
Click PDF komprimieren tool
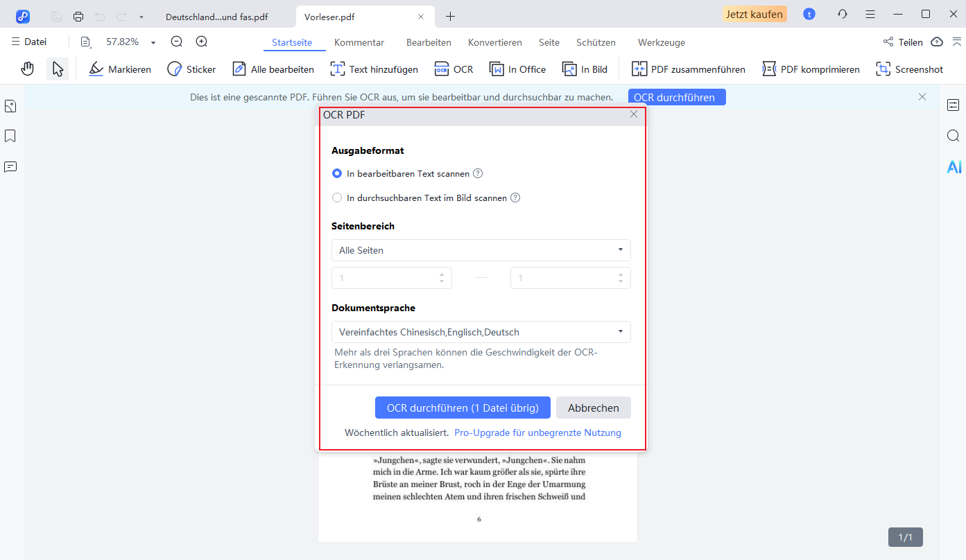(x=811, y=69)
